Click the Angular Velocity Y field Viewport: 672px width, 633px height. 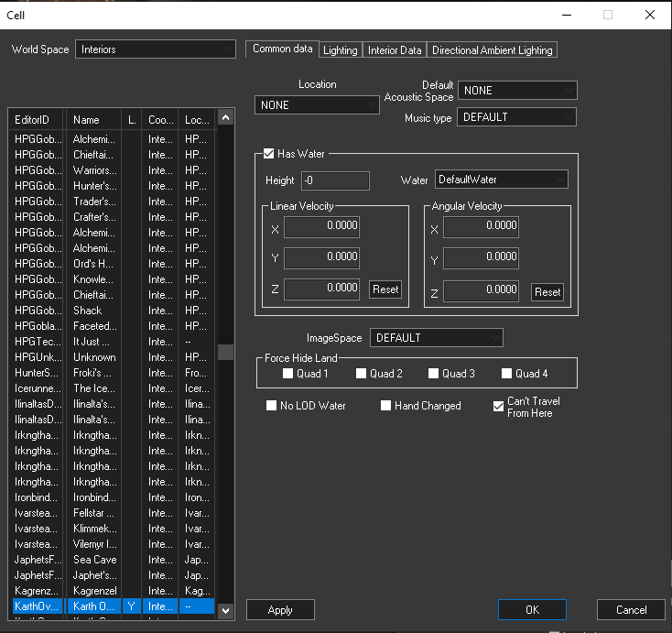481,257
